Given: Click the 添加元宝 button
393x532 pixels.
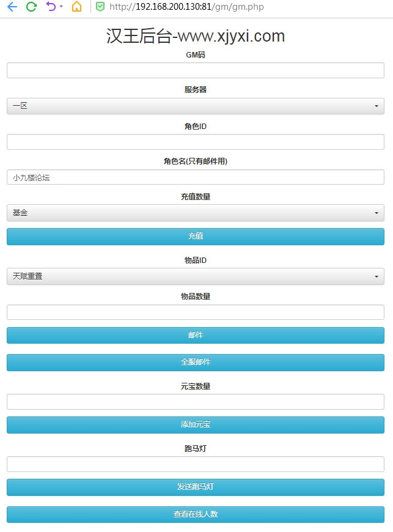Looking at the screenshot, I should [195, 424].
